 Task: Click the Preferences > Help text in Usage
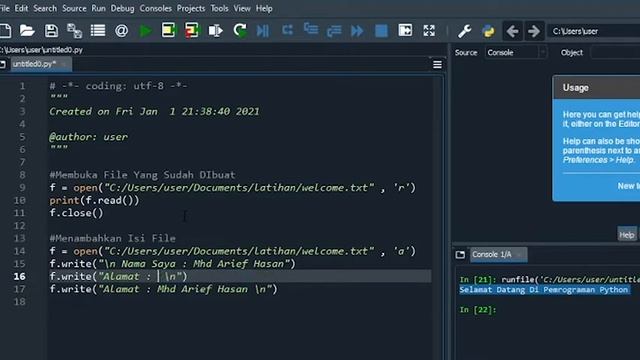(x=598, y=160)
